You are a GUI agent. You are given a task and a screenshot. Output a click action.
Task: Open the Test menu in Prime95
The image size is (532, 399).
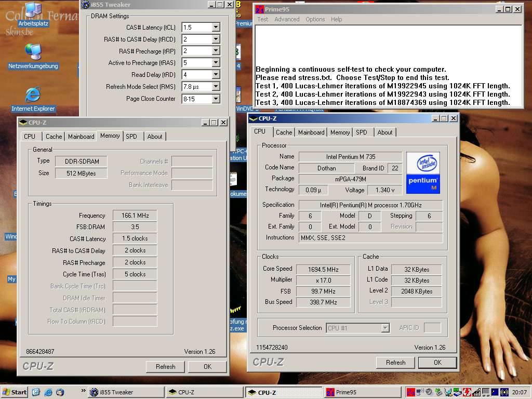262,19
